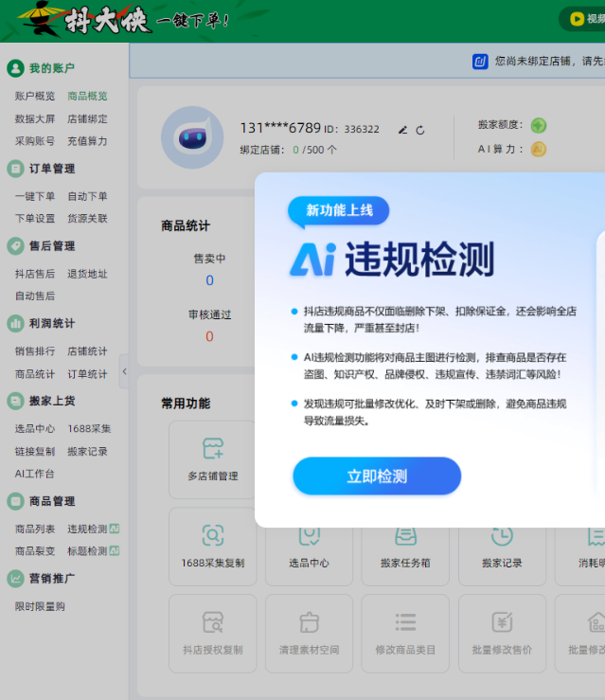Screen dimensions: 605x700
Task: Open 商品概览 in the sidebar
Action: (x=87, y=96)
